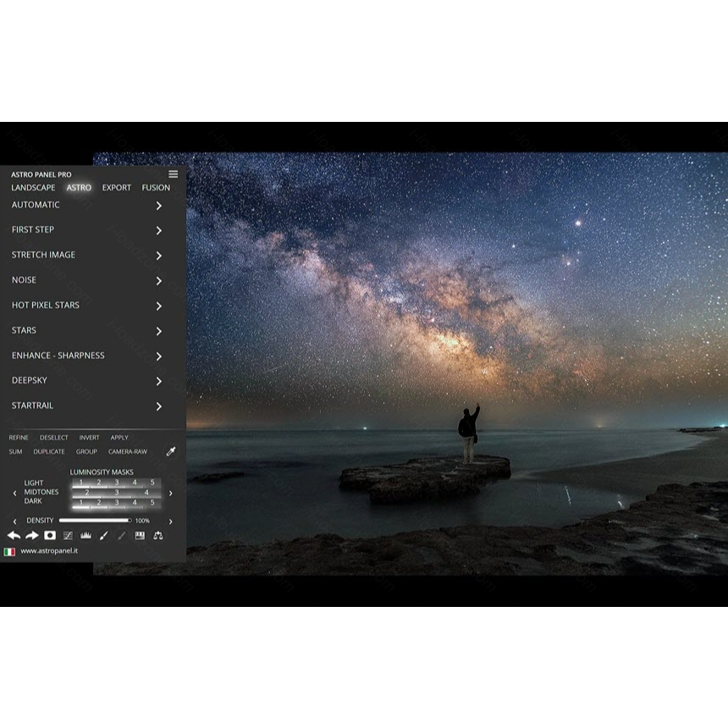Click the undo arrow icon
The width and height of the screenshot is (728, 728).
click(14, 535)
